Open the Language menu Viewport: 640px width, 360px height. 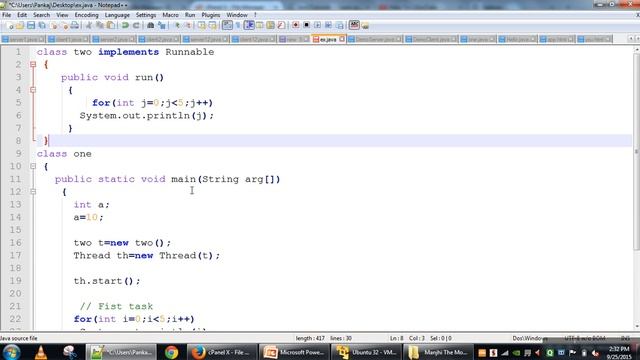(117, 15)
